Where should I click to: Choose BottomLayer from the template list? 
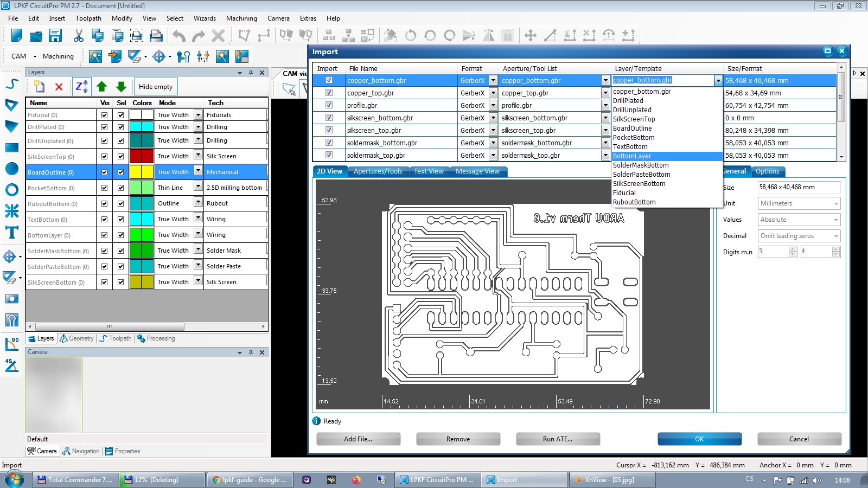(667, 156)
